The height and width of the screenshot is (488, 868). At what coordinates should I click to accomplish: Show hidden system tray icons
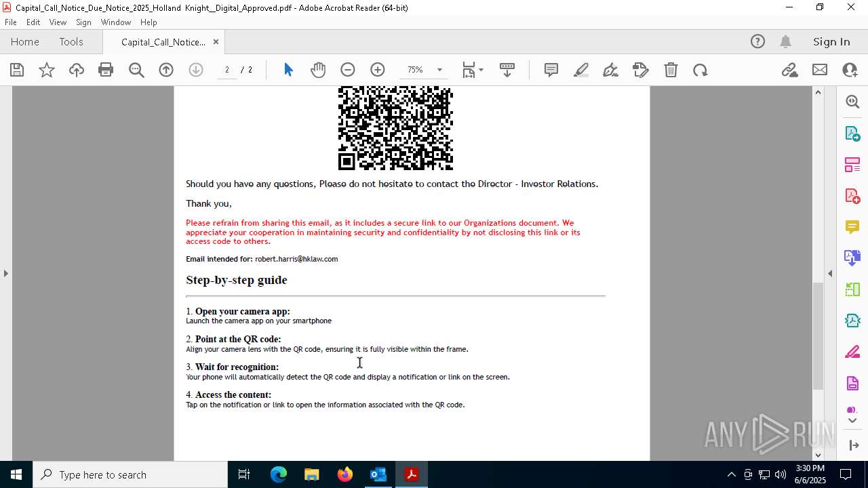click(731, 474)
